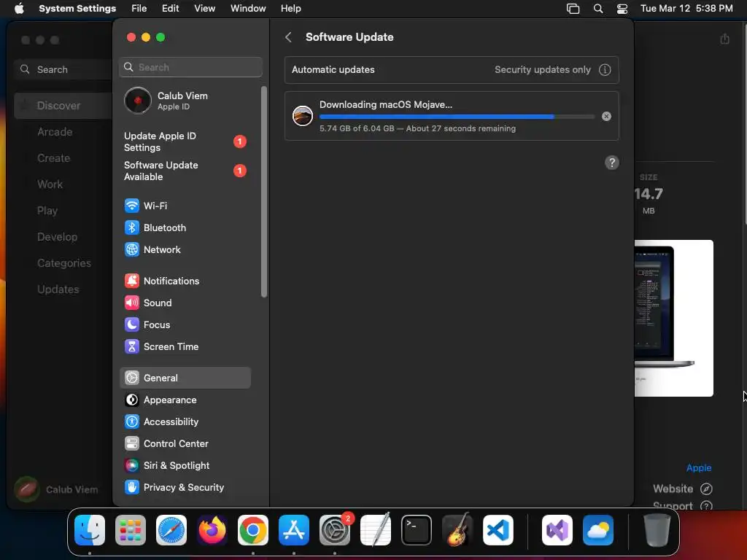Open the Window menu
Image resolution: width=747 pixels, height=560 pixels.
click(x=248, y=9)
